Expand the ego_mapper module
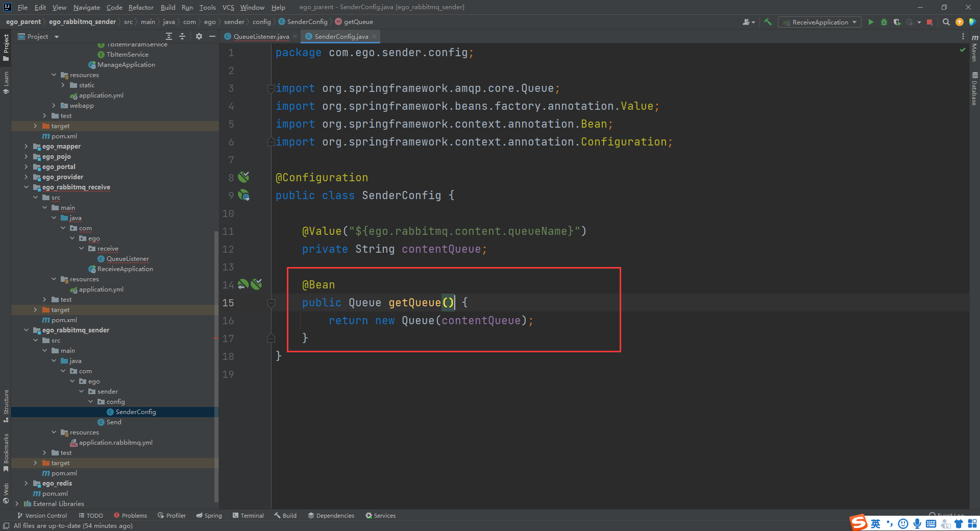 pos(26,147)
